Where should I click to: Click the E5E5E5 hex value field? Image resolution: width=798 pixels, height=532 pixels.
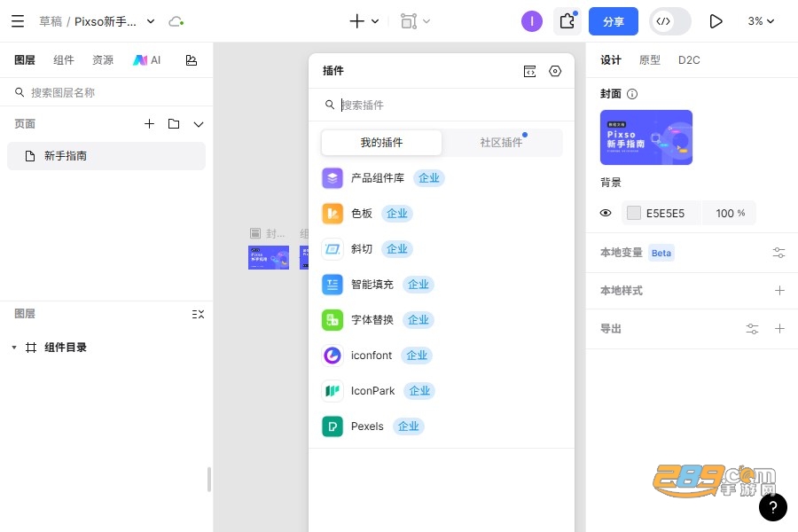pyautogui.click(x=665, y=214)
